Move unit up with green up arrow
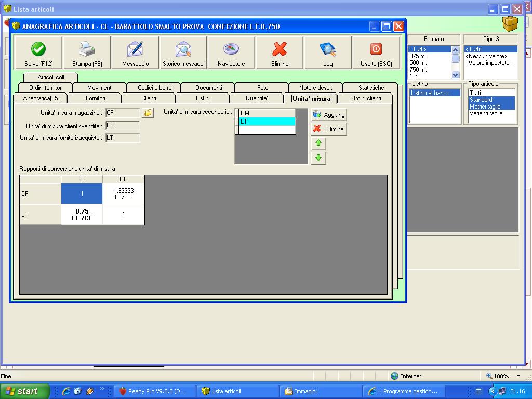This screenshot has width=532, height=399. click(318, 143)
